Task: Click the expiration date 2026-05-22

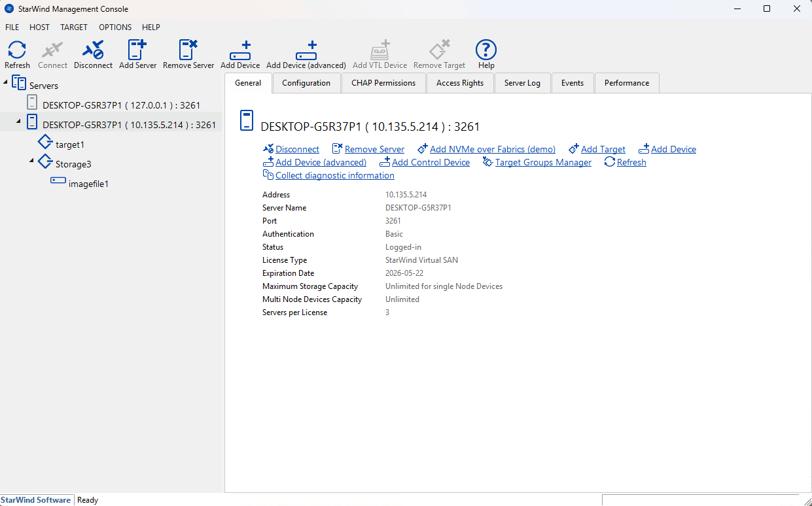Action: (404, 273)
